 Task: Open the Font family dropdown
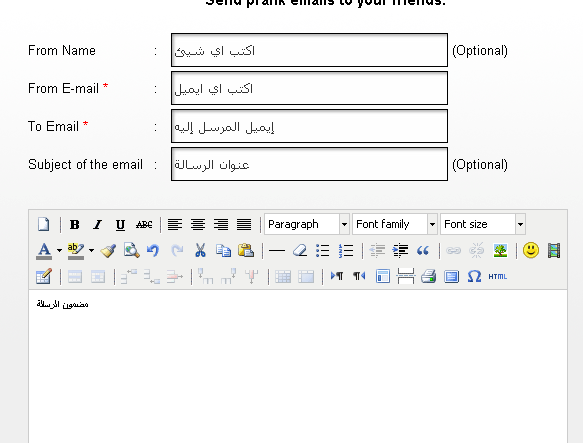click(x=395, y=224)
